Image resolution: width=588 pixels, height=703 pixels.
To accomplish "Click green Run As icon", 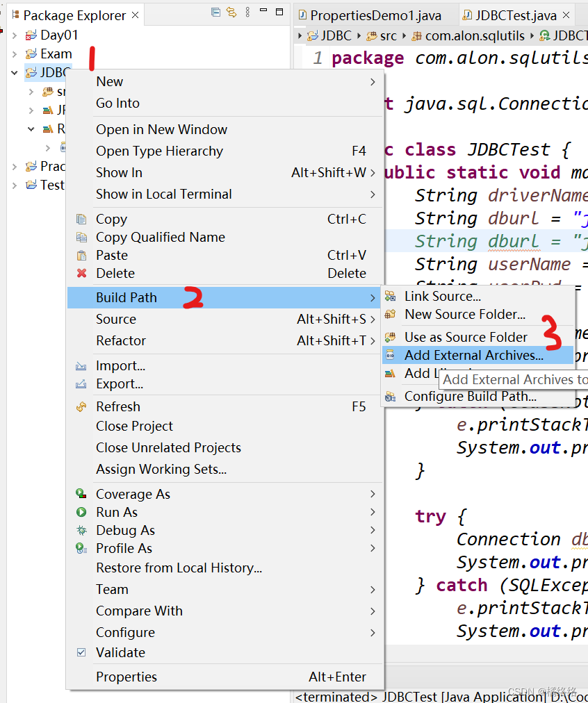I will click(81, 512).
